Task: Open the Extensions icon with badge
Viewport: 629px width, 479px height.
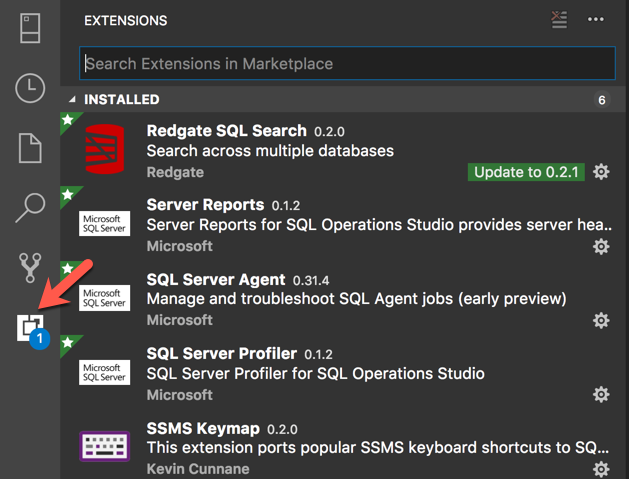Action: coord(32,331)
